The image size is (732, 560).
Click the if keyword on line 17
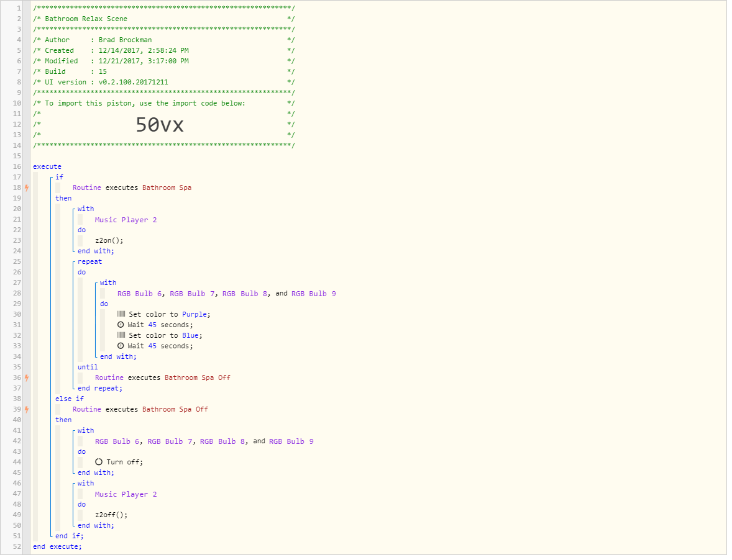[x=59, y=177]
